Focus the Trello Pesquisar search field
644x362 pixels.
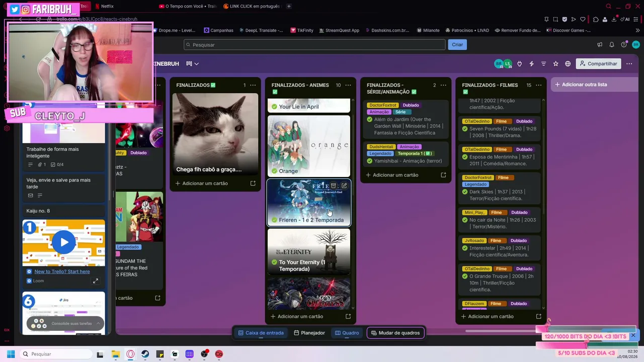pyautogui.click(x=314, y=45)
